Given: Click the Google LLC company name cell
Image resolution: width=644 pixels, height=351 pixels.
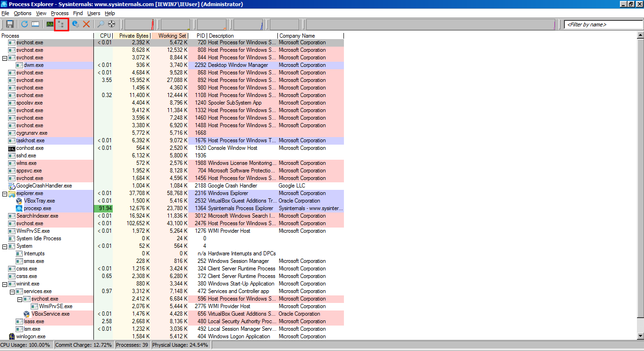Looking at the screenshot, I should 292,186.
